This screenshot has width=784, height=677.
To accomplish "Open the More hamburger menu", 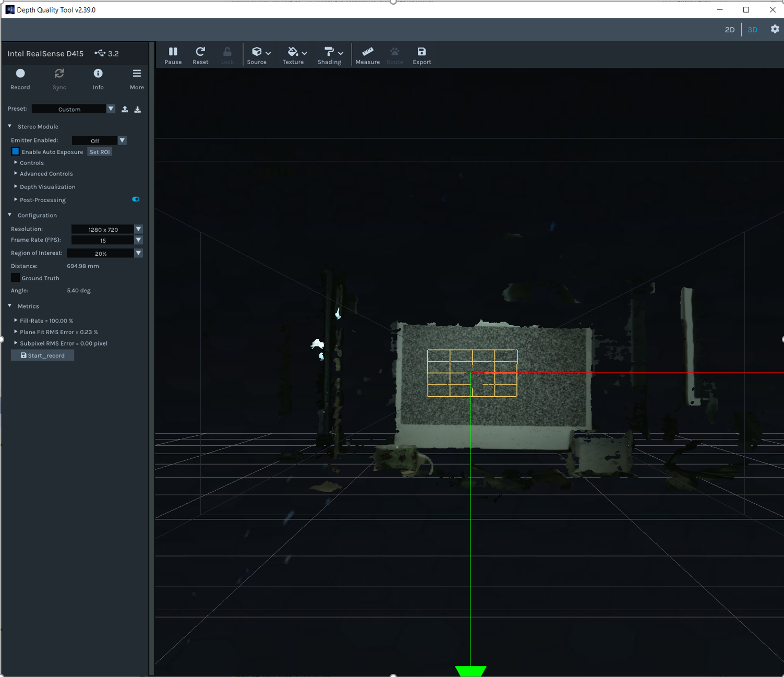I will coord(137,74).
